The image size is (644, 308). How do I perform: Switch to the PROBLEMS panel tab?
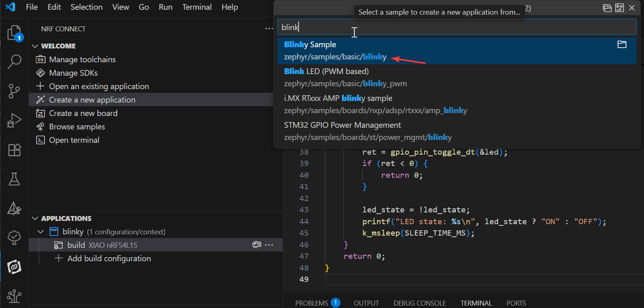tap(312, 303)
